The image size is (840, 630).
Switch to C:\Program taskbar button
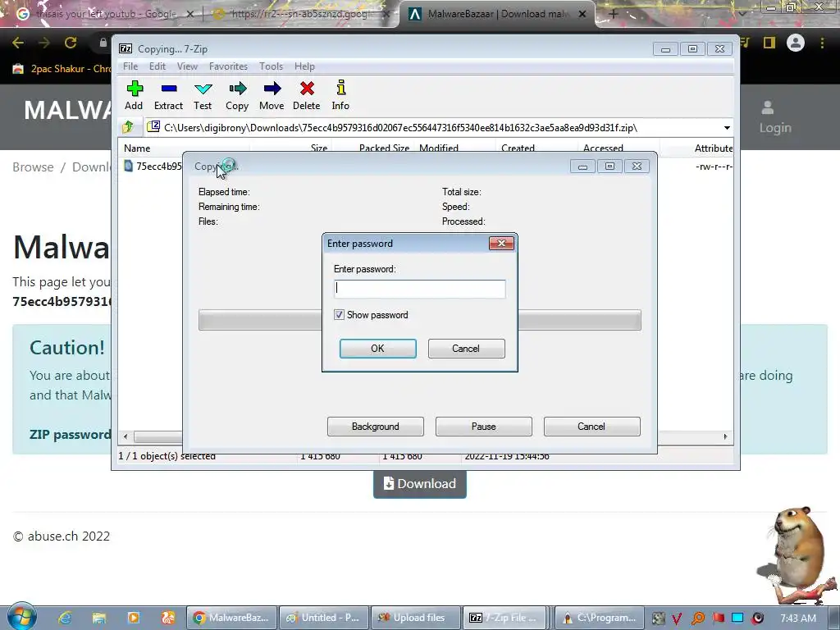(599, 618)
